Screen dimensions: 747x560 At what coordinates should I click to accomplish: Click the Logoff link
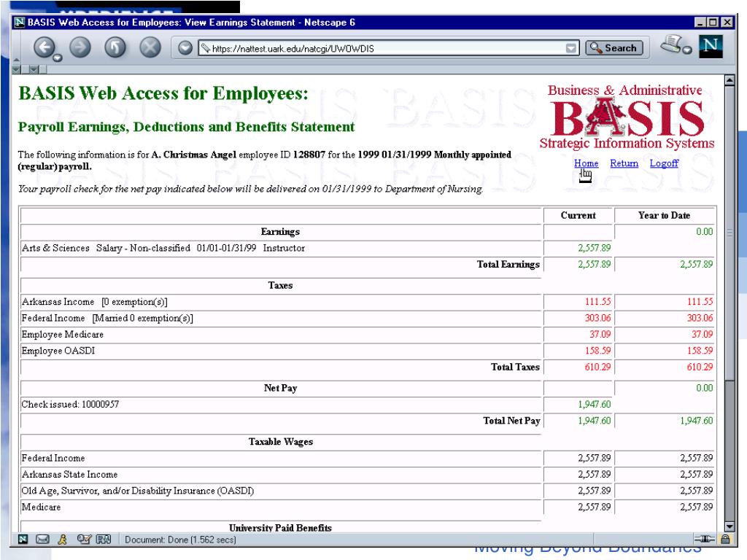[664, 163]
